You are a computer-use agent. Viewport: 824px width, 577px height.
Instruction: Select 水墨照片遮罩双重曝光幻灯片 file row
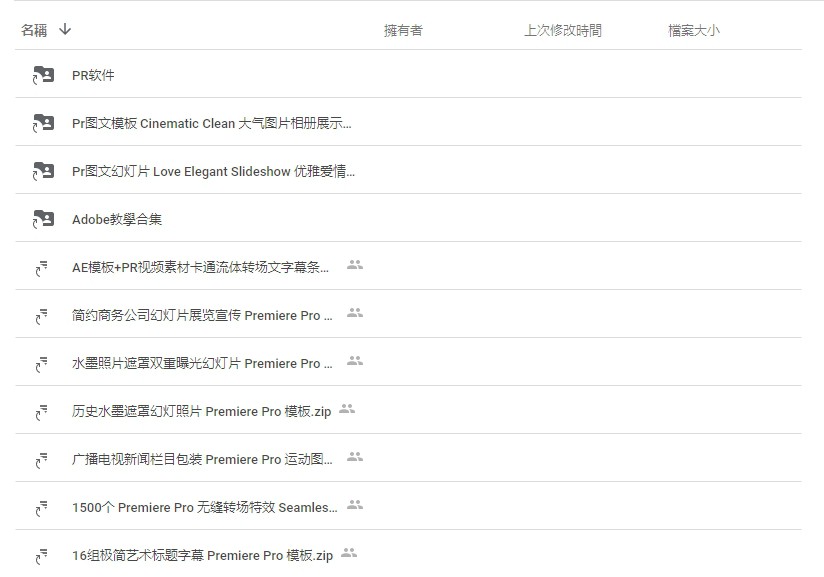[x=202, y=363]
